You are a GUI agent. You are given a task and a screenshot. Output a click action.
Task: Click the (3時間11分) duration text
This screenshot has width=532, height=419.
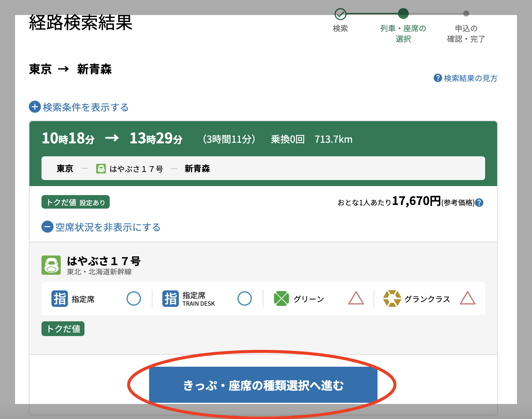(229, 139)
